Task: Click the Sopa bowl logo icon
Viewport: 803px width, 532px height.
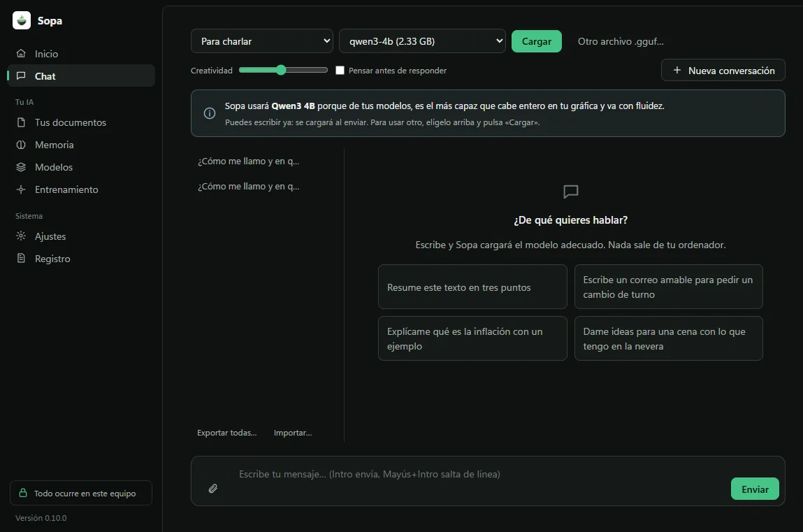Action: pos(22,20)
